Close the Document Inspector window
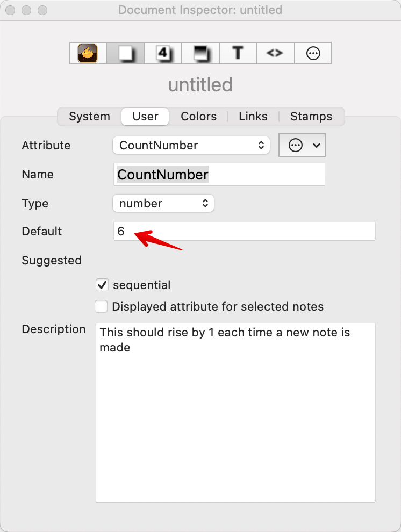Viewport: 401px width, 532px height. click(x=11, y=10)
